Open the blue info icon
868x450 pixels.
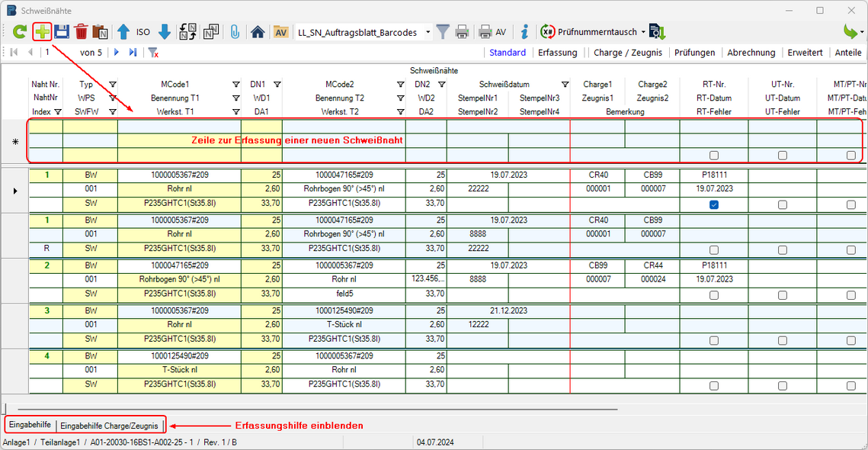(524, 32)
